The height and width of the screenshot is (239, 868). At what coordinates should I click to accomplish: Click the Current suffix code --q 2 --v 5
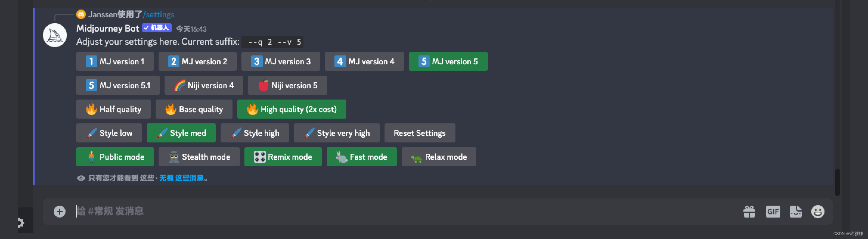pos(273,42)
